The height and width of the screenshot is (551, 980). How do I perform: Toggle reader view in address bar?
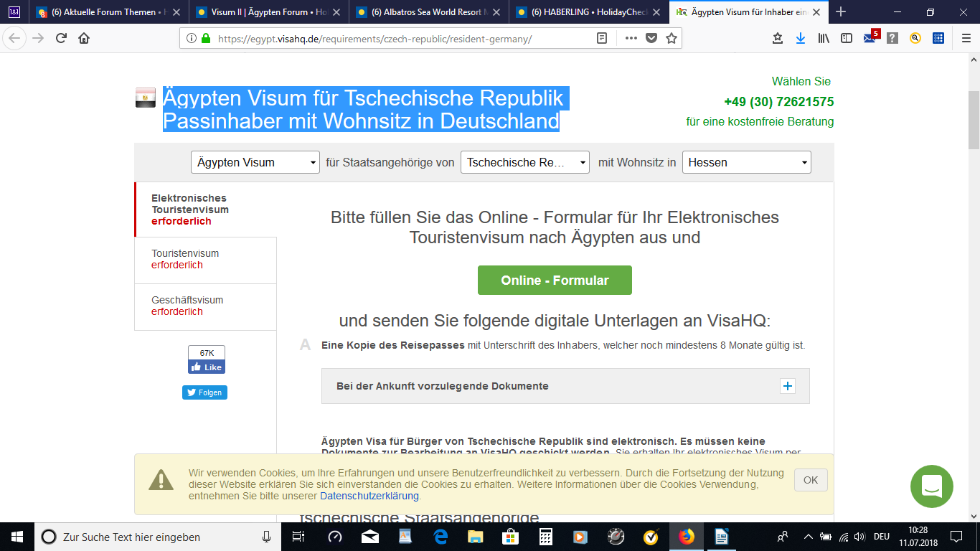click(602, 39)
